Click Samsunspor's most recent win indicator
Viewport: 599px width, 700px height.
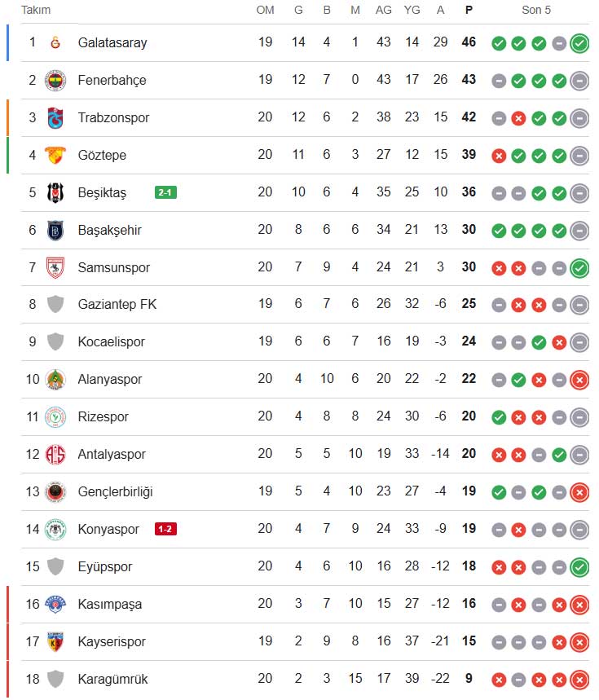pos(579,267)
